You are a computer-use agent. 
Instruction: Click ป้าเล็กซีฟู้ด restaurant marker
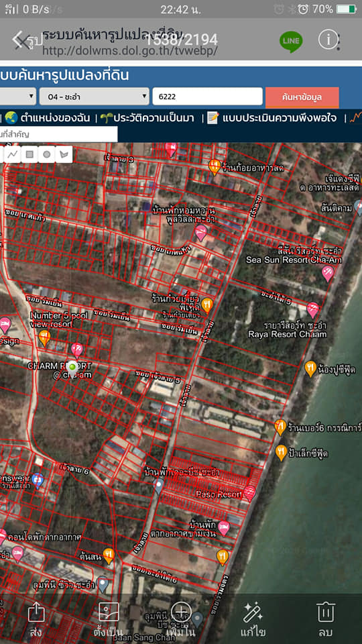tap(281, 453)
